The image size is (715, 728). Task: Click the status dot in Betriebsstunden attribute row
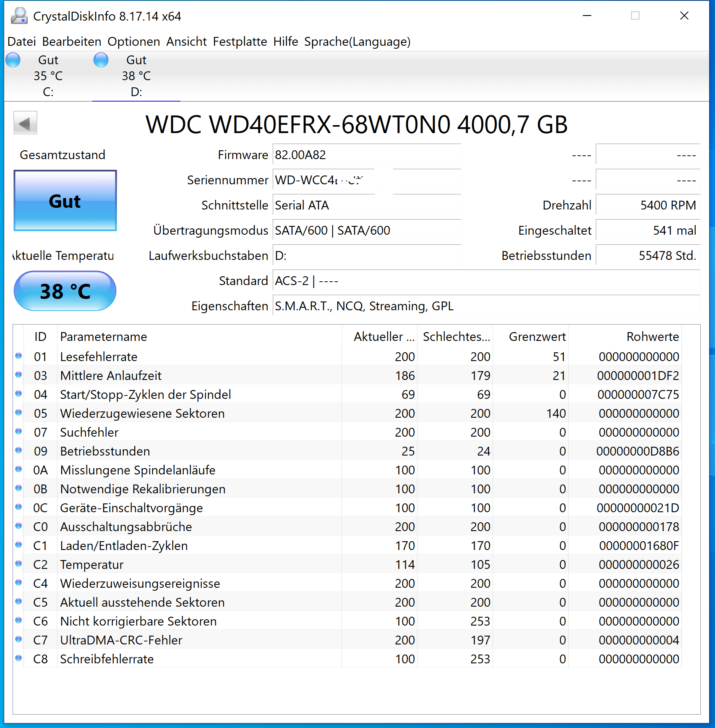point(18,450)
